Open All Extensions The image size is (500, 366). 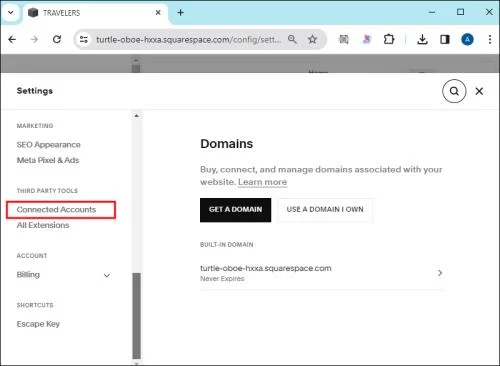(43, 225)
